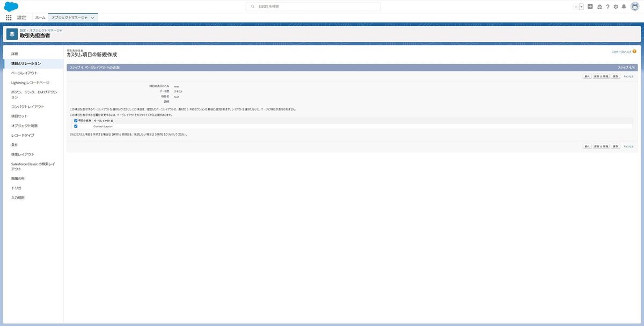
Task: Click the 設定 breadcrumb link
Action: point(23,30)
